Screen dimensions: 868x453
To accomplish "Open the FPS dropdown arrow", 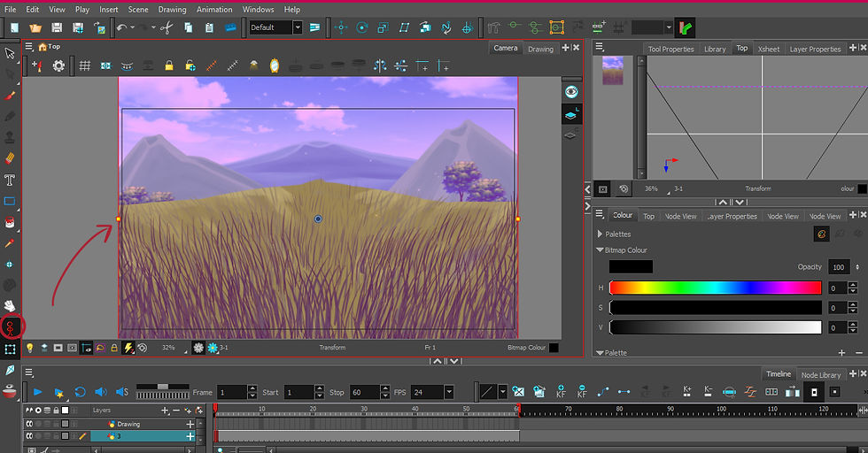I will pos(449,392).
